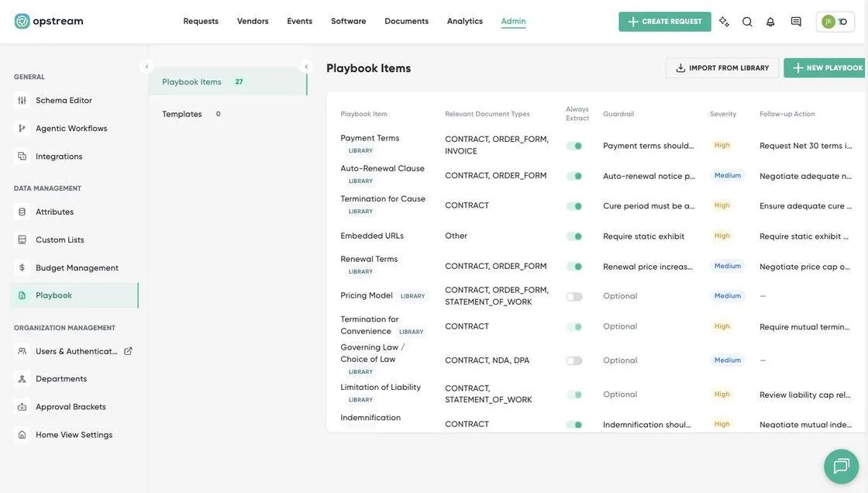Open Agentic Workflows in sidebar
Image resolution: width=868 pixels, height=493 pixels.
coord(74,128)
